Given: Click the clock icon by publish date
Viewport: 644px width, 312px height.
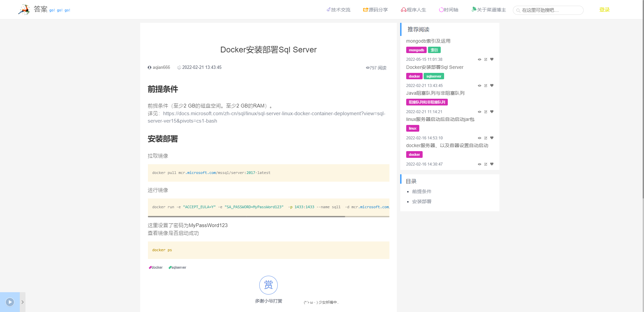Looking at the screenshot, I should coord(179,68).
